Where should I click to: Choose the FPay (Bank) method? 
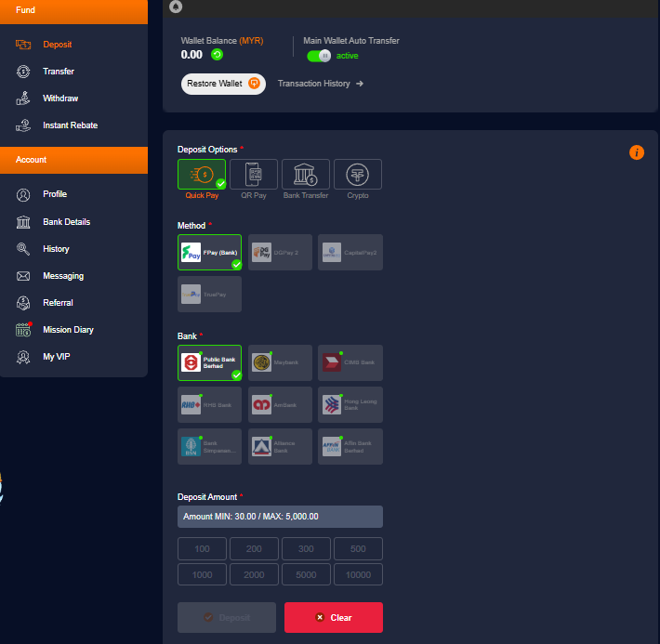tap(209, 253)
